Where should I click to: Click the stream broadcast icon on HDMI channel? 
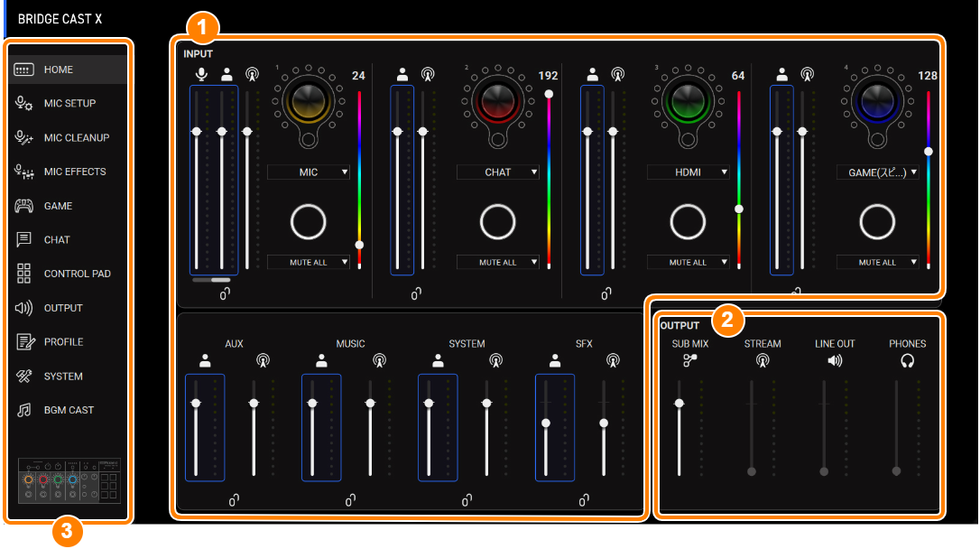pos(617,75)
